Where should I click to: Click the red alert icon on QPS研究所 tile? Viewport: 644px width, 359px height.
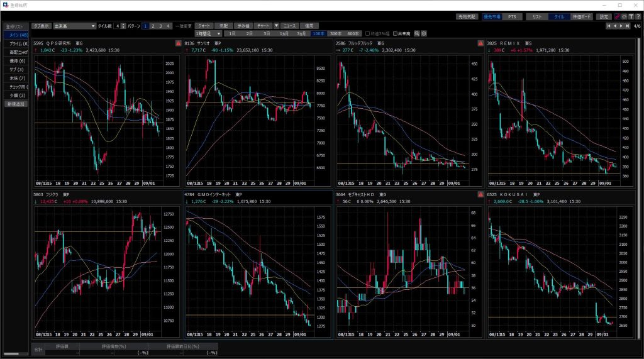[178, 43]
